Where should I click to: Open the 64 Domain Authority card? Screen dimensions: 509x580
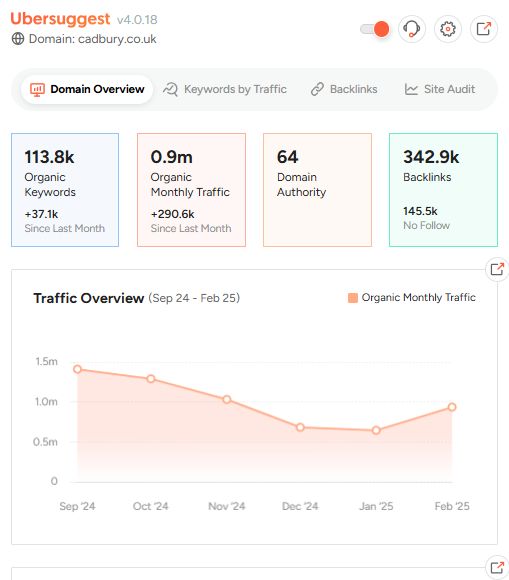[x=317, y=190]
